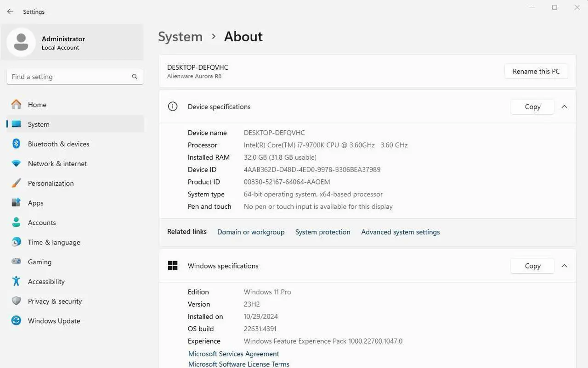Viewport: 588px width, 368px height.
Task: Go to Accessibility settings
Action: 75,281
